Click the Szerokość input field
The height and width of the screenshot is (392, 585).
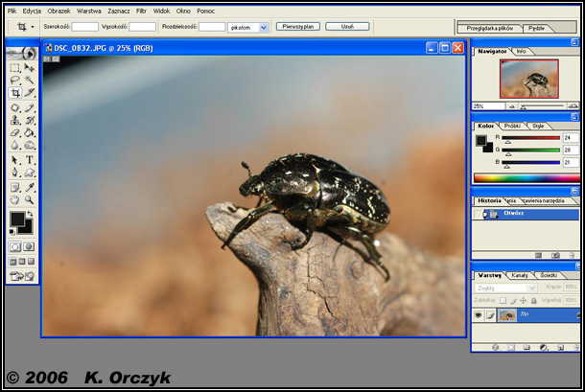(x=84, y=27)
